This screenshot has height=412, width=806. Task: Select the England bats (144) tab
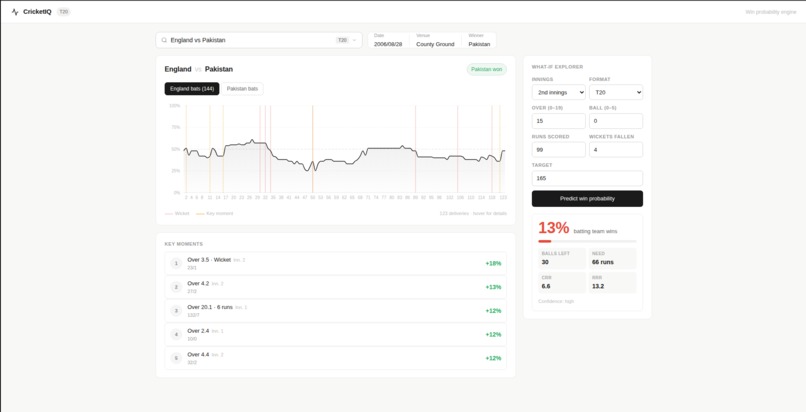[192, 89]
